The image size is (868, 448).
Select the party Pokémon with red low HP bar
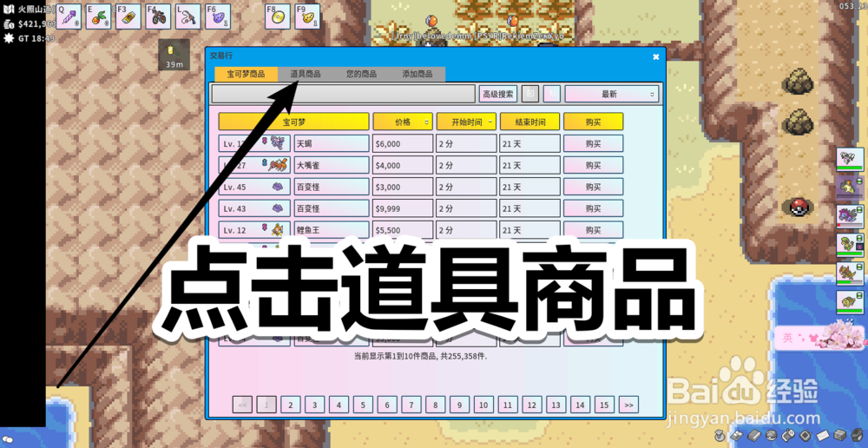click(x=850, y=216)
